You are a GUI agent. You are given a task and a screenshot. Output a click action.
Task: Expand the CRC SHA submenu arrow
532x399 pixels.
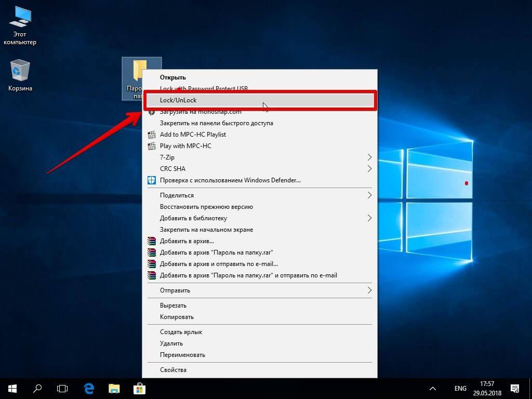(369, 169)
